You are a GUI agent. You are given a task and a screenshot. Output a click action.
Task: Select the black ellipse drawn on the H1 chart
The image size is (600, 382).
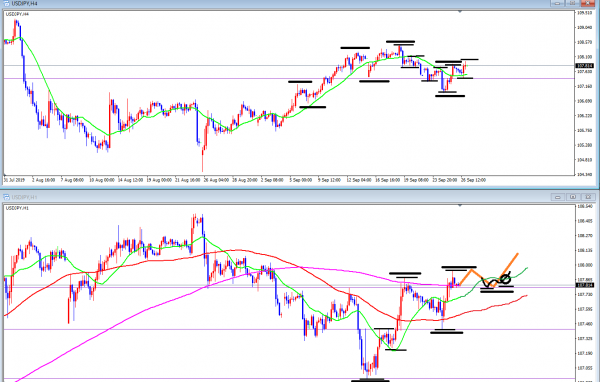505,278
